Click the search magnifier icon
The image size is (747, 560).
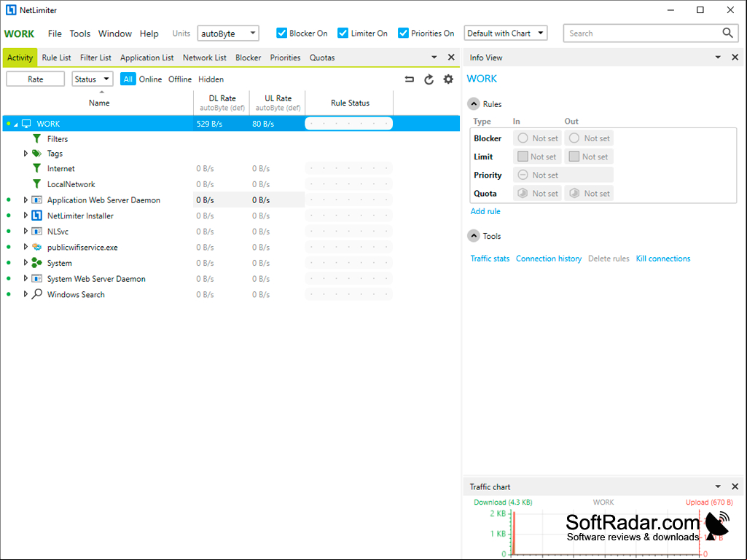[x=727, y=33]
